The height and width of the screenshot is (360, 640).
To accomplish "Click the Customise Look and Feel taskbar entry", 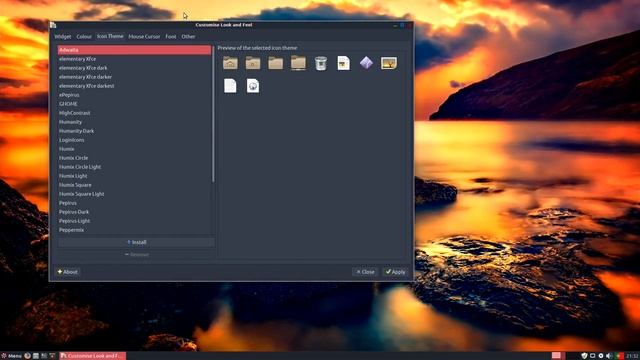I will [93, 356].
